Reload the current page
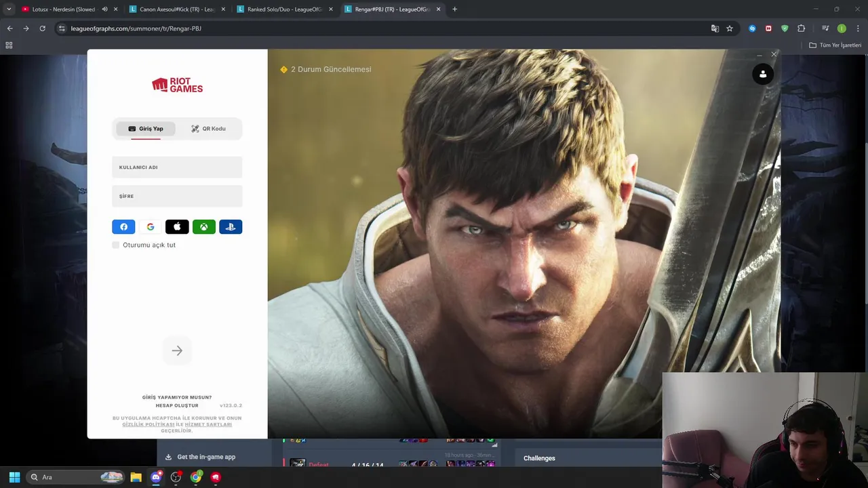This screenshot has width=868, height=488. tap(42, 28)
